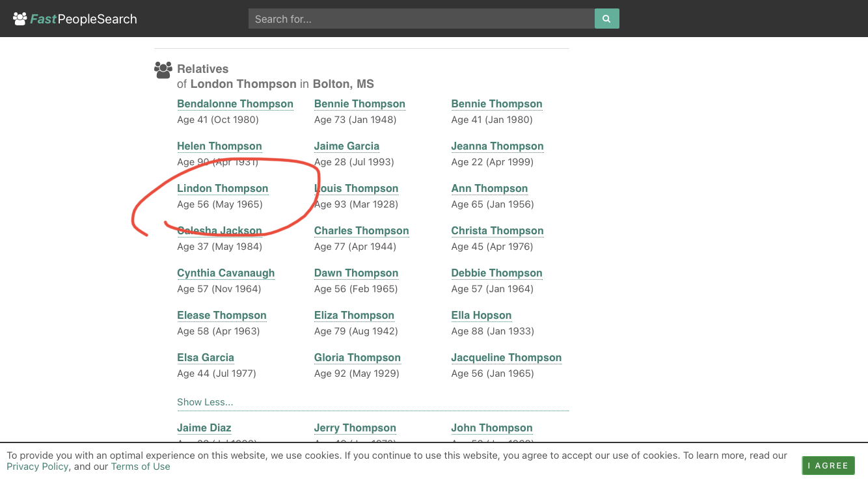868x488 pixels.
Task: Click text 'Age 58 (Apr 1963)'
Action: click(x=219, y=331)
